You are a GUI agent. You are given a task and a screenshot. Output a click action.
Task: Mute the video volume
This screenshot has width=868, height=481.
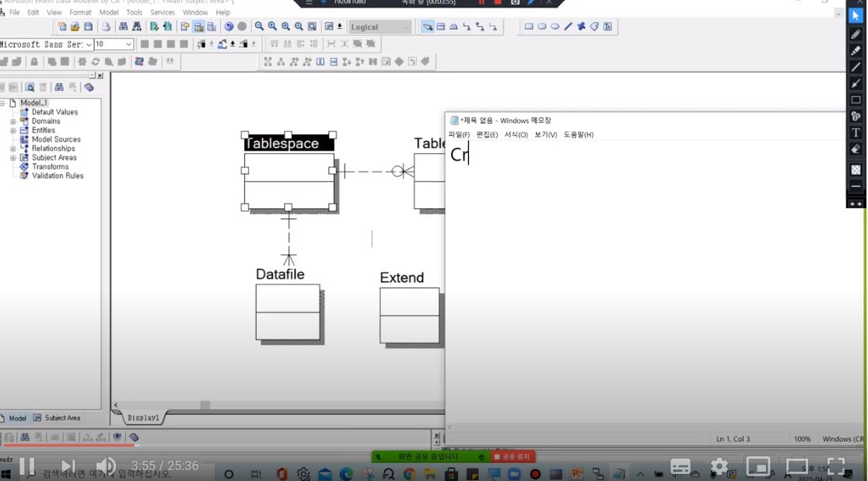pyautogui.click(x=106, y=467)
